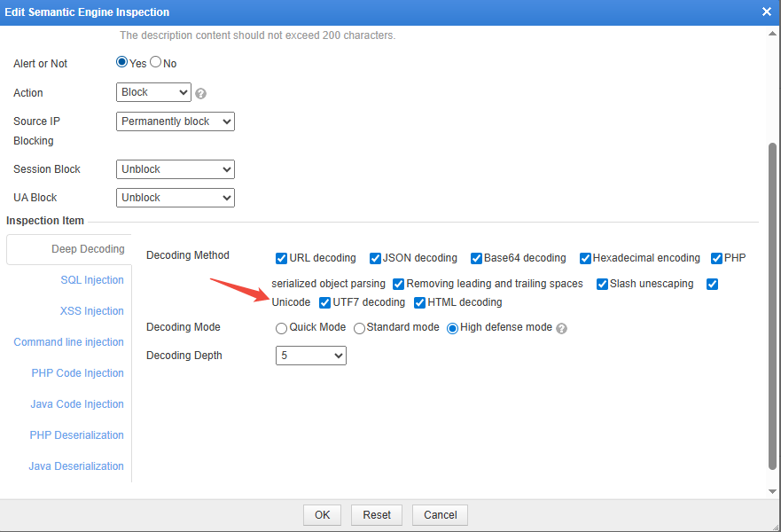781x532 pixels.
Task: Select Standard mode radio button
Action: click(x=359, y=328)
